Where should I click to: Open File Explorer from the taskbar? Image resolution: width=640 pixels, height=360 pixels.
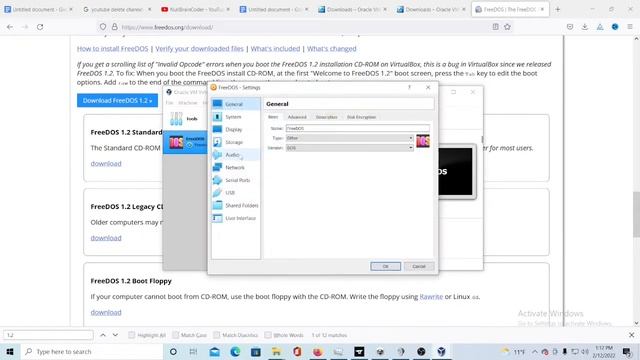click(x=276, y=351)
